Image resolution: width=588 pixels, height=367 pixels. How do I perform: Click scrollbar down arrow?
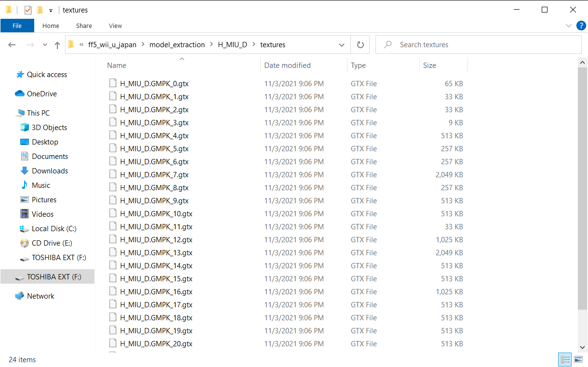click(582, 347)
